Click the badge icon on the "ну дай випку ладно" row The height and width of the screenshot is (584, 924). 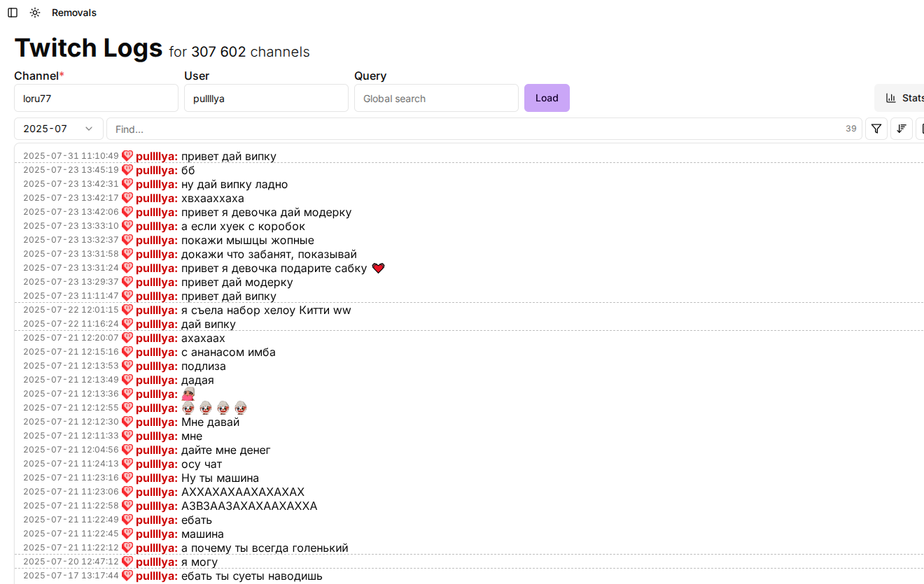click(127, 184)
